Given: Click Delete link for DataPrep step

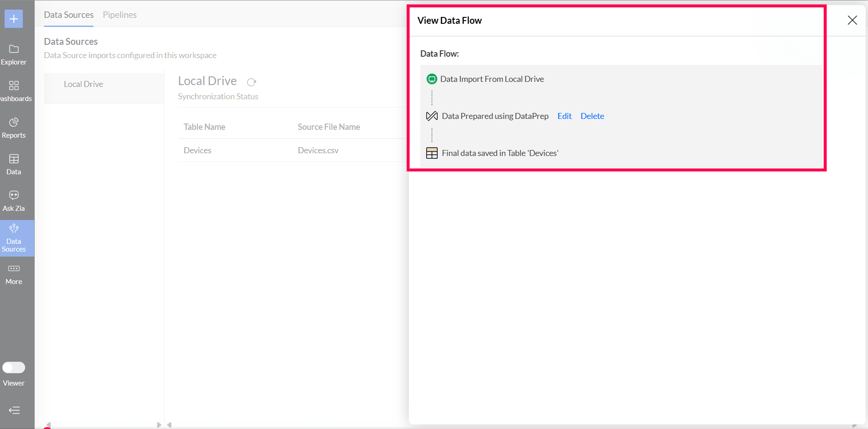Looking at the screenshot, I should 592,116.
